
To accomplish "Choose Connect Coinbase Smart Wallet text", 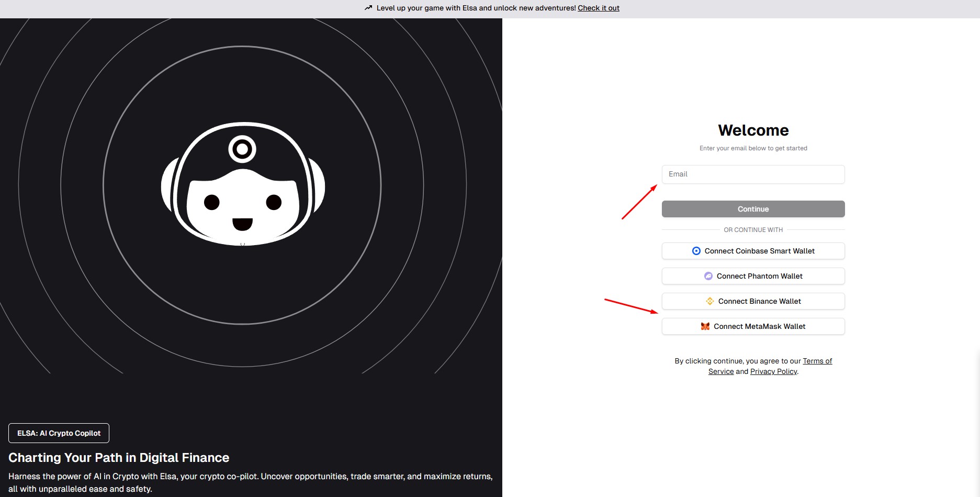I will coord(759,251).
